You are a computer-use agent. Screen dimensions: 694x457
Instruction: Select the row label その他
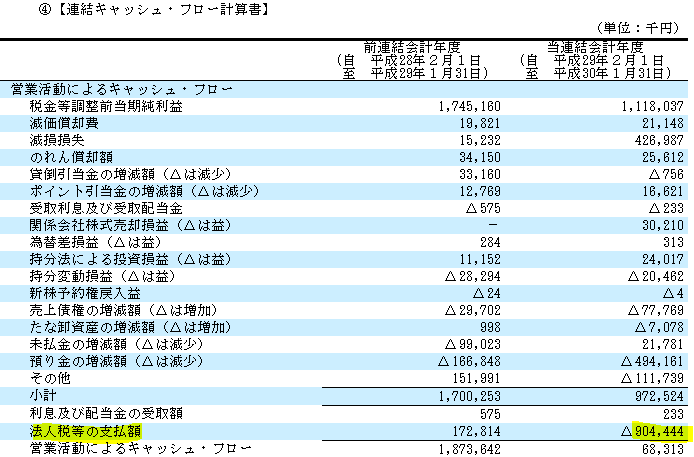(x=50, y=378)
